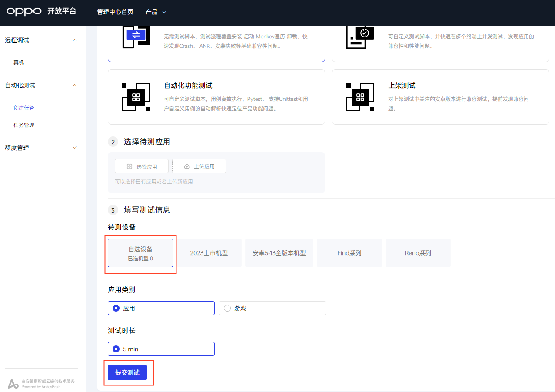
Task: Click the 上架测试 card icon
Action: pos(360,97)
